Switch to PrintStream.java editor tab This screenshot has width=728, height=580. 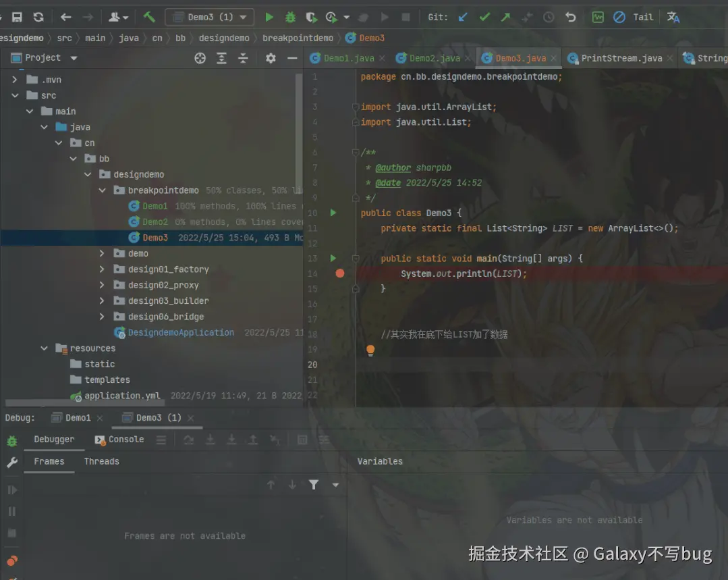pyautogui.click(x=621, y=58)
